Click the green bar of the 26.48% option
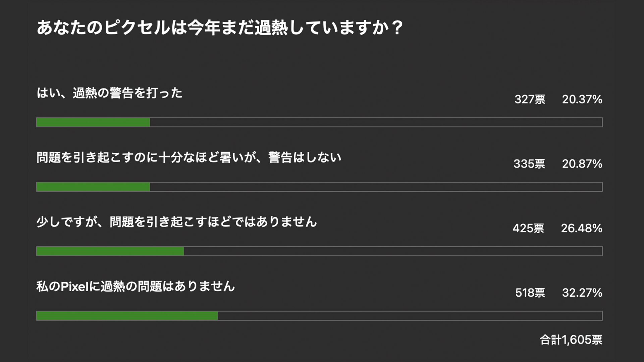This screenshot has width=644, height=362. (x=110, y=251)
